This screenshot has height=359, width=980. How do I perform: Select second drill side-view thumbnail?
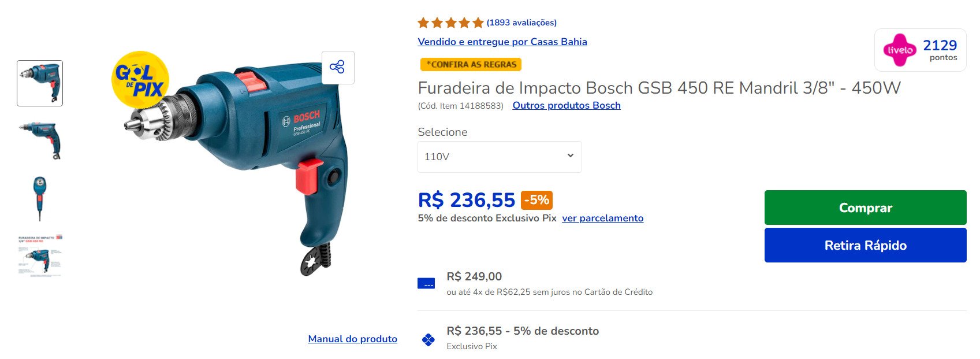(40, 140)
